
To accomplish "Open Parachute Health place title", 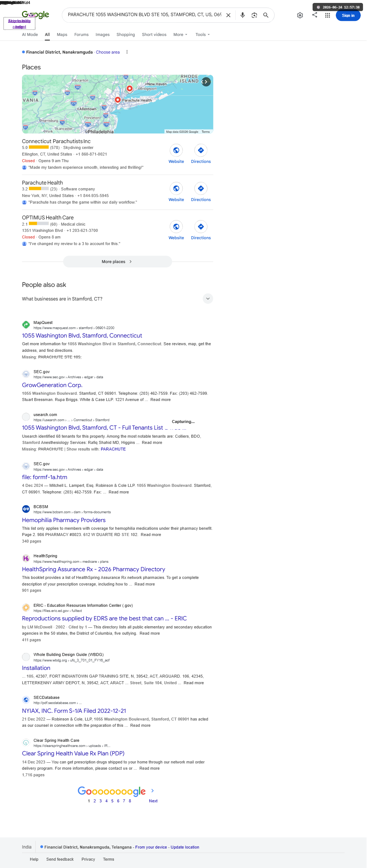I will point(42,183).
